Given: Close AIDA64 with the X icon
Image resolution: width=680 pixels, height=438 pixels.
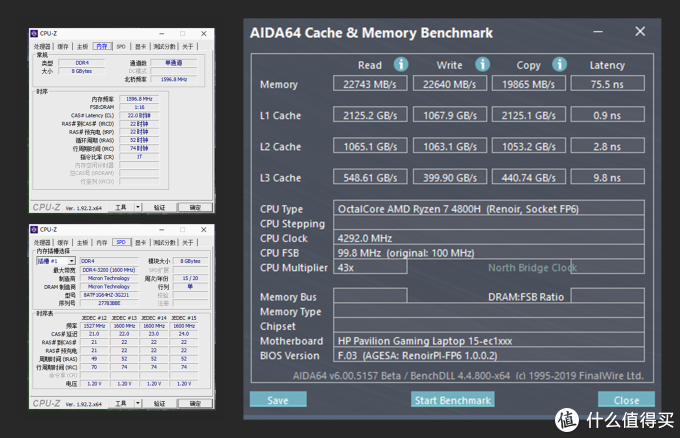Looking at the screenshot, I should [640, 31].
